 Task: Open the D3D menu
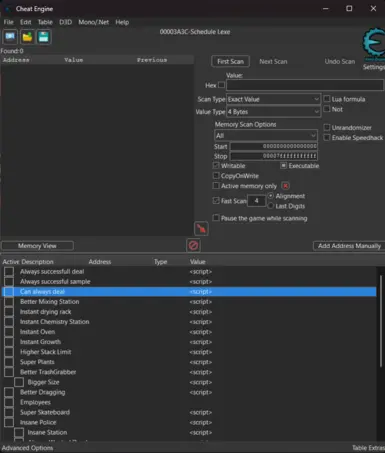point(65,22)
